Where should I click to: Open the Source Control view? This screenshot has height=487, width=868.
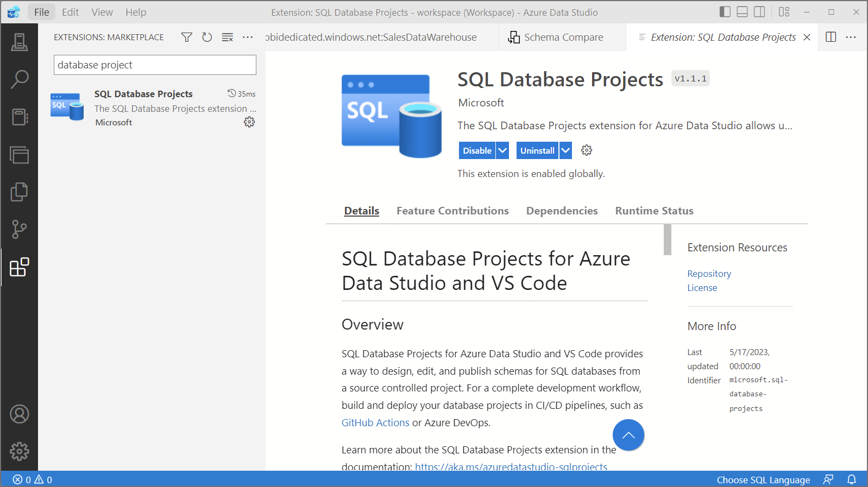click(x=20, y=229)
